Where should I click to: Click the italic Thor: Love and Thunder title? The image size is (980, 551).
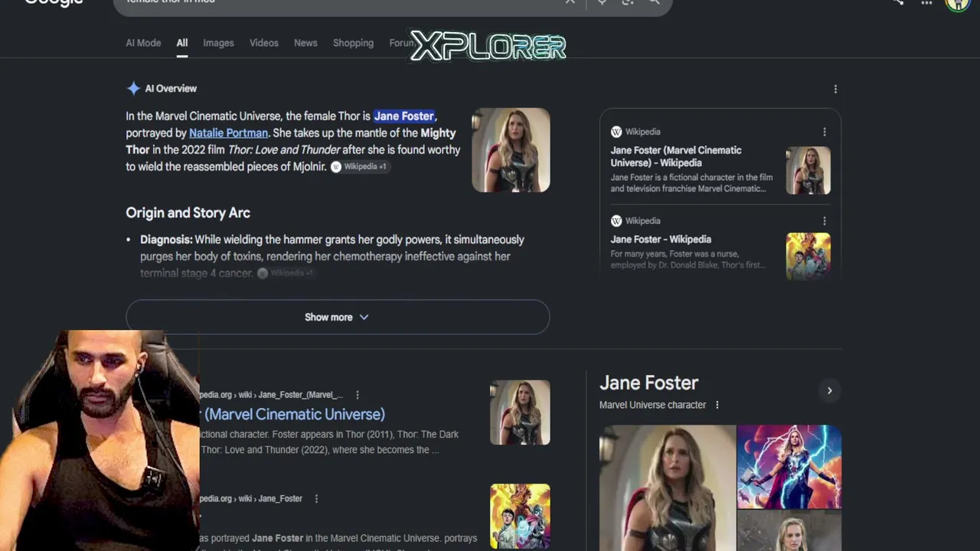click(284, 150)
